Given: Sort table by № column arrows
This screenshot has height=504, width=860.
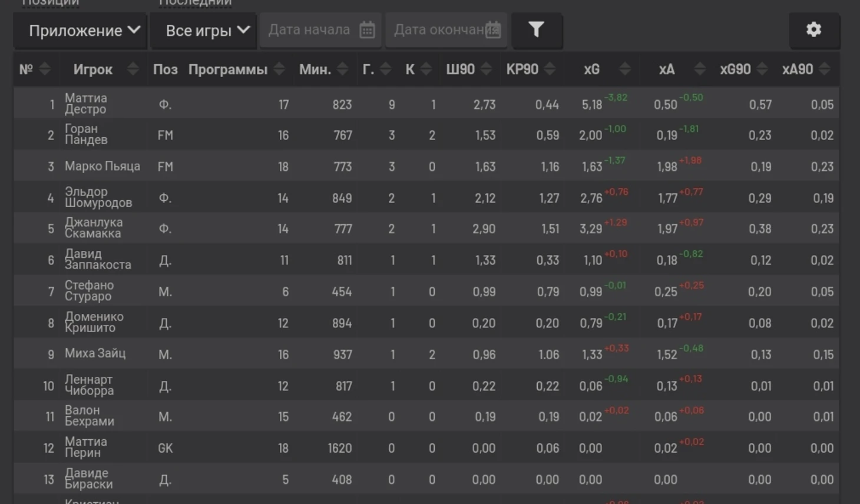Looking at the screenshot, I should click(x=45, y=69).
